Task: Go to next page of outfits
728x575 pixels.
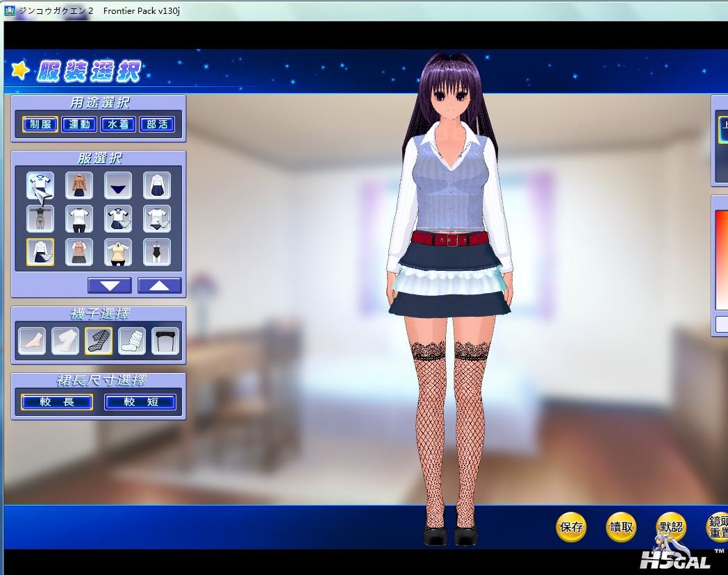Action: tap(110, 285)
